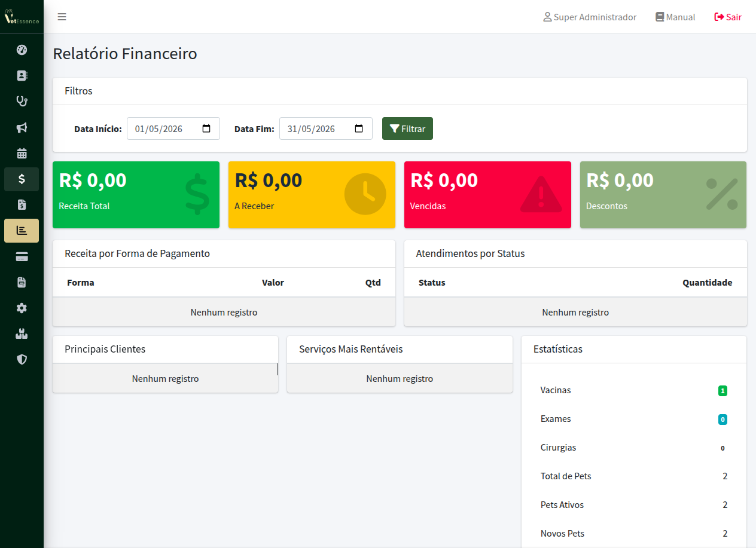The height and width of the screenshot is (548, 756).
Task: Click the Valor column header
Action: pos(273,283)
